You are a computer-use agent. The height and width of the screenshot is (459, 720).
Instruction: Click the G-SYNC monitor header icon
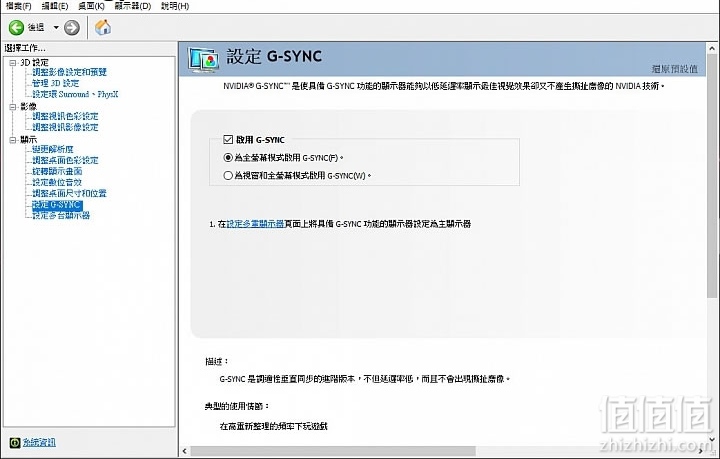pyautogui.click(x=203, y=60)
